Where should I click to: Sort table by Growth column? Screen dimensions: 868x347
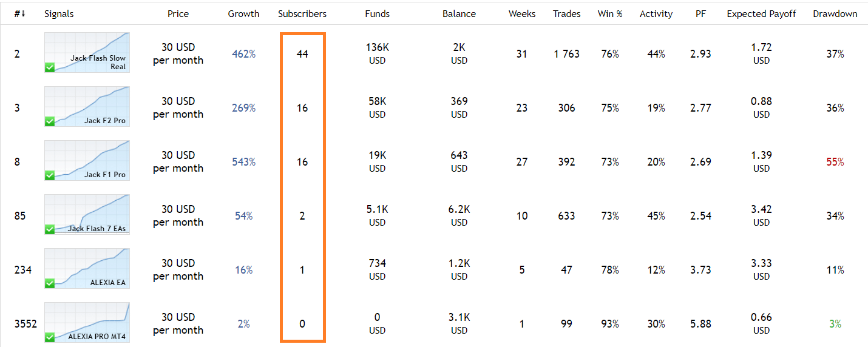pyautogui.click(x=243, y=13)
